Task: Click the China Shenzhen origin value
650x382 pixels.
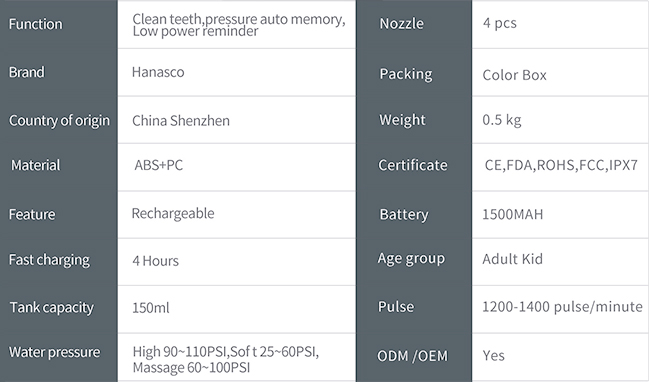Action: click(x=181, y=121)
